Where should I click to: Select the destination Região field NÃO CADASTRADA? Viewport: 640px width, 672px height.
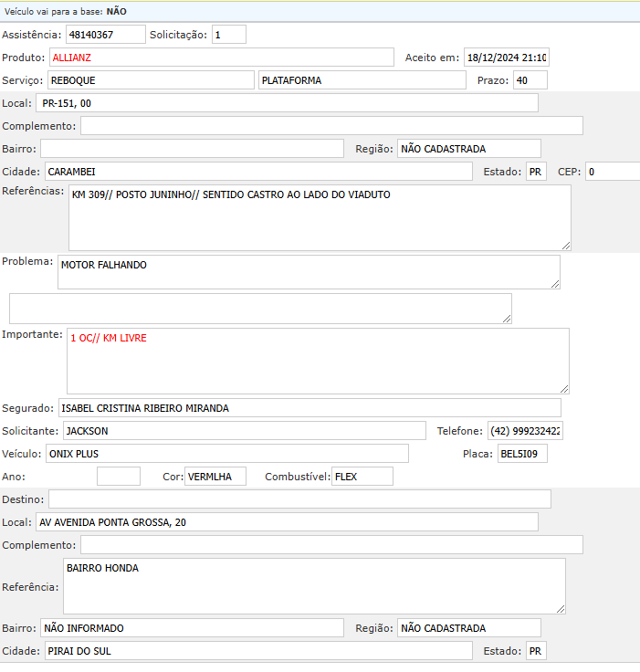pyautogui.click(x=469, y=628)
